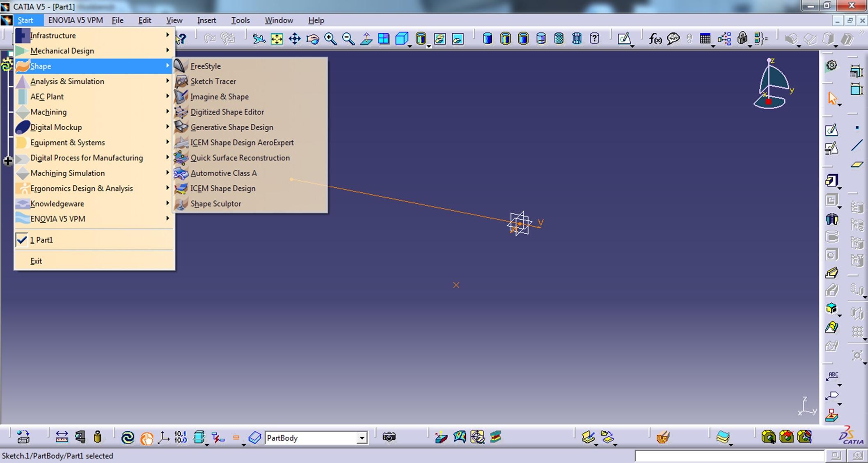Screen dimensions: 868x463
Task: Open the Help menu
Action: tap(316, 20)
